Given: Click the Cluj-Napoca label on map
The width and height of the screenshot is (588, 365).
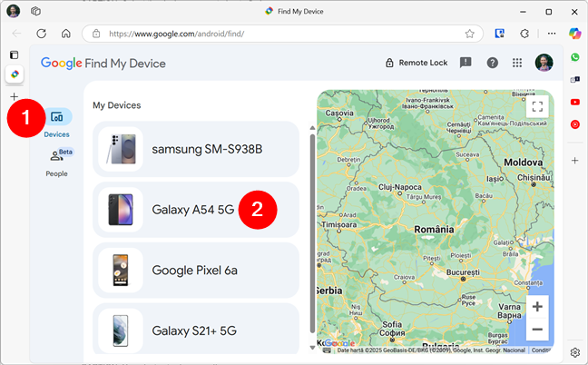Looking at the screenshot, I should pos(400,187).
